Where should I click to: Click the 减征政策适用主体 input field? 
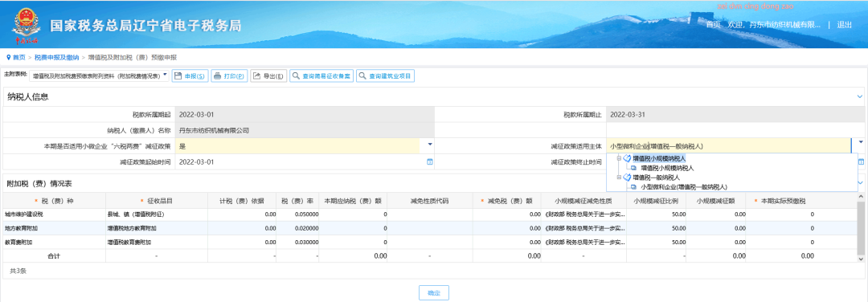[x=728, y=146]
